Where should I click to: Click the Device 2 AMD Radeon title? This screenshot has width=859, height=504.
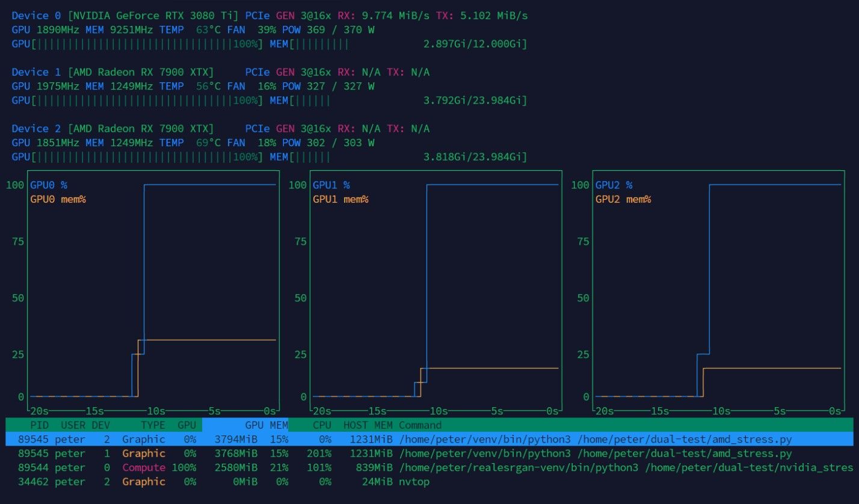coord(112,129)
